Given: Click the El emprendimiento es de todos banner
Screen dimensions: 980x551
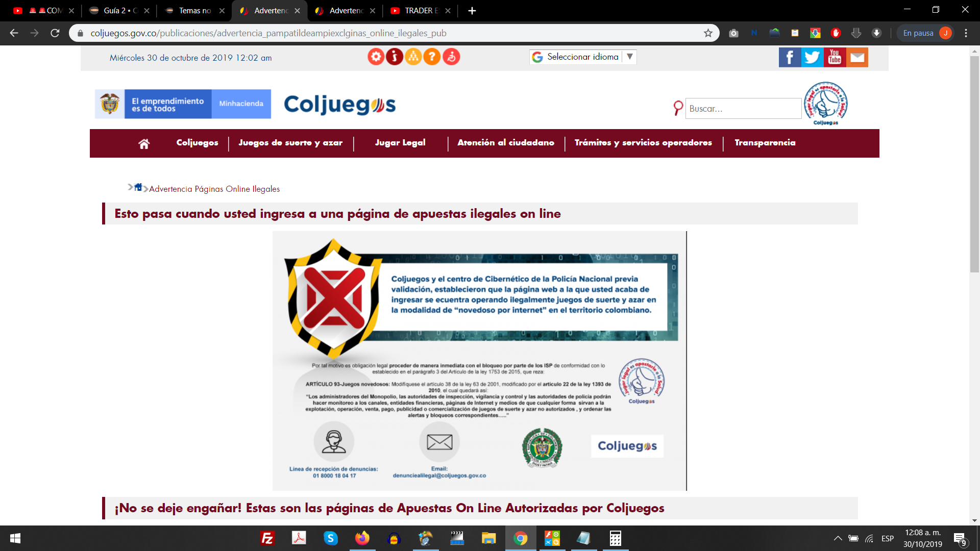Looking at the screenshot, I should pyautogui.click(x=168, y=104).
